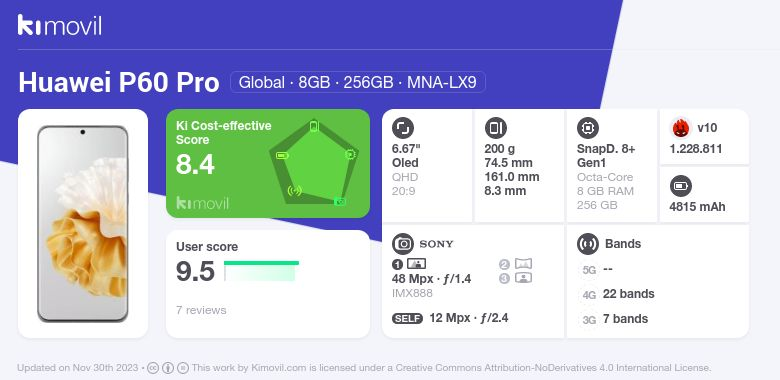
Task: Click the Creative Commons license icon
Action: pos(153,368)
